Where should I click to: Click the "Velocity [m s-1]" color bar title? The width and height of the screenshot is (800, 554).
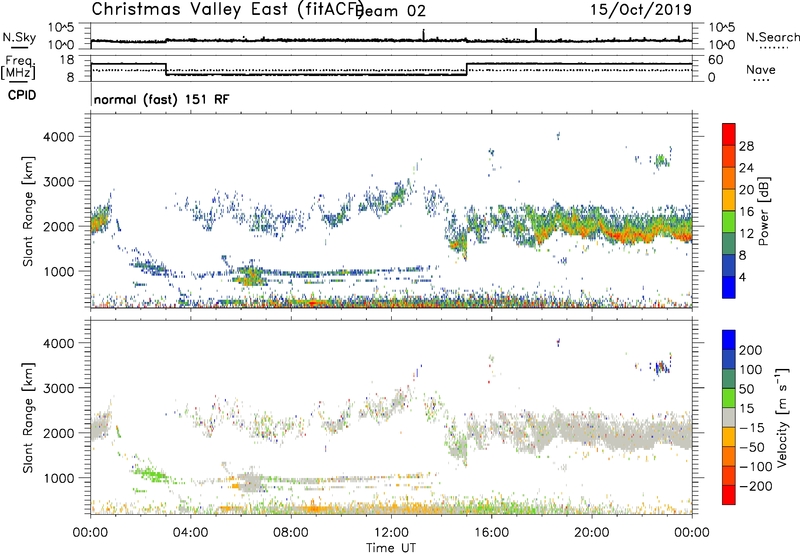click(x=782, y=417)
